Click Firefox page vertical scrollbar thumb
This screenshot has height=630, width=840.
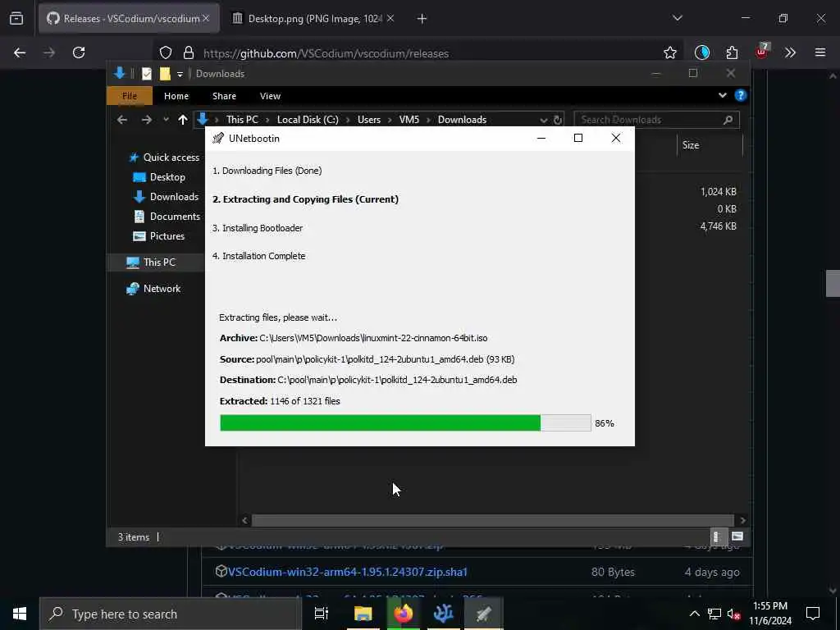[833, 283]
